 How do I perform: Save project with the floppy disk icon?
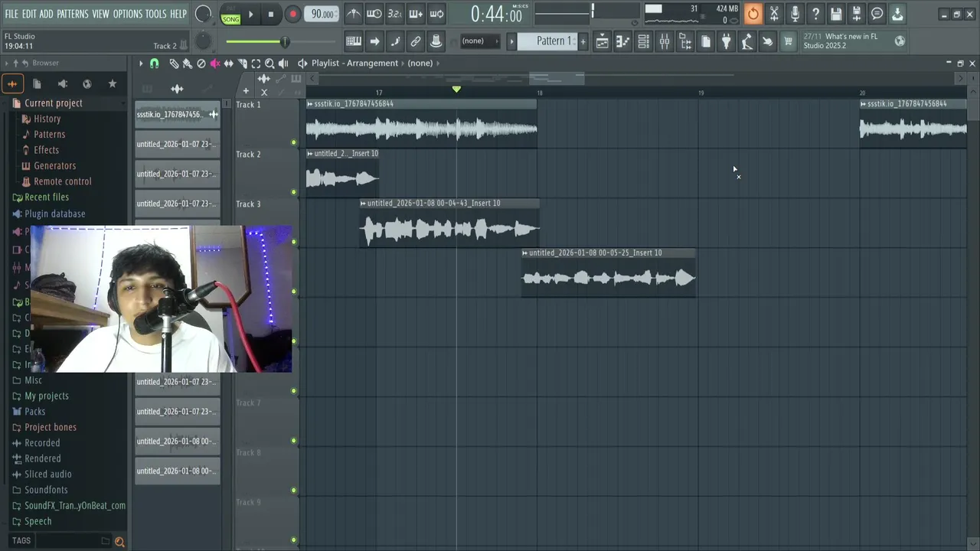836,14
